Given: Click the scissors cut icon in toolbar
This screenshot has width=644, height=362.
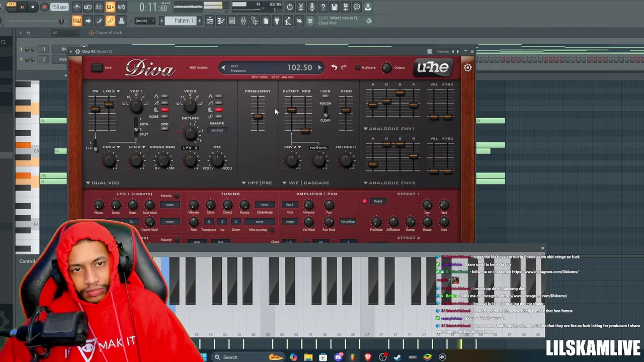Looking at the screenshot, I should [301, 7].
